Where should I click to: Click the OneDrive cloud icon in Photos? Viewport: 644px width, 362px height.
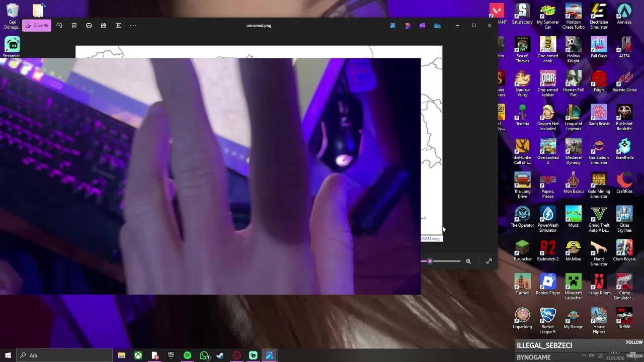(x=437, y=26)
